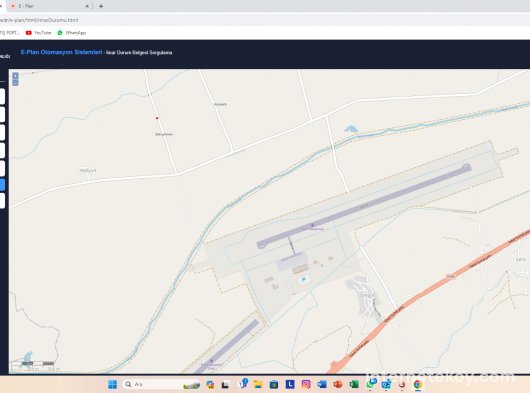The width and height of the screenshot is (530, 393).
Task: Open Microsoft Teams from taskbar
Action: pos(243,384)
